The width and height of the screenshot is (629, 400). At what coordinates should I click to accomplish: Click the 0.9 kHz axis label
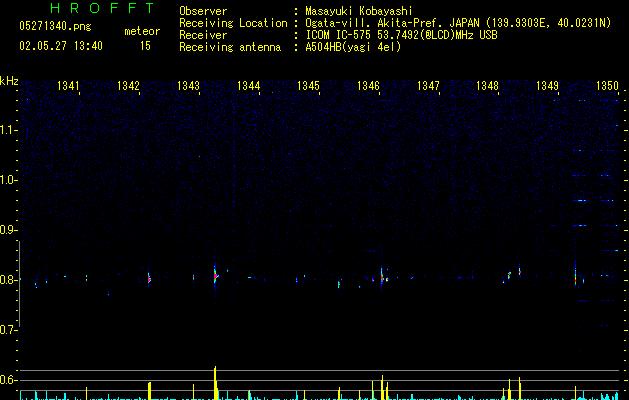coord(7,230)
